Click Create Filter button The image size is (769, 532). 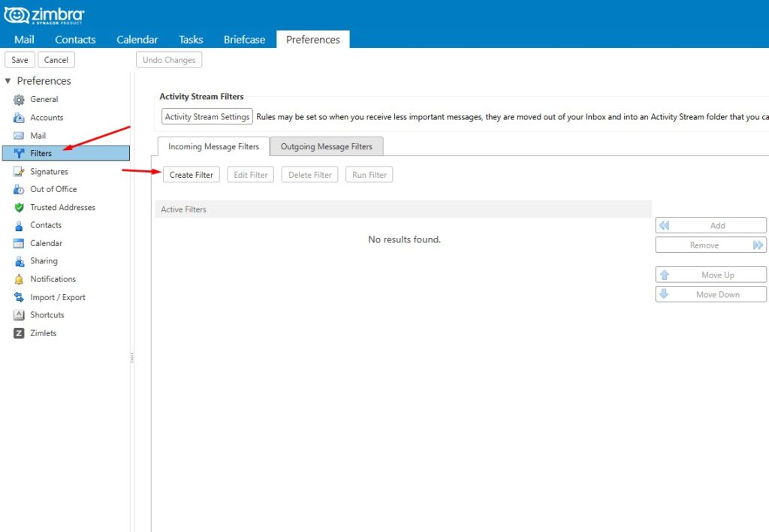pos(191,175)
